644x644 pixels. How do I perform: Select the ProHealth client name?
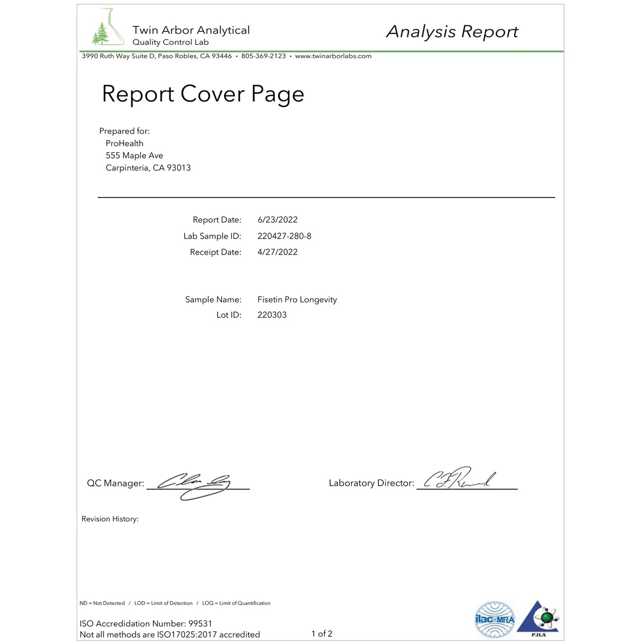(x=124, y=144)
